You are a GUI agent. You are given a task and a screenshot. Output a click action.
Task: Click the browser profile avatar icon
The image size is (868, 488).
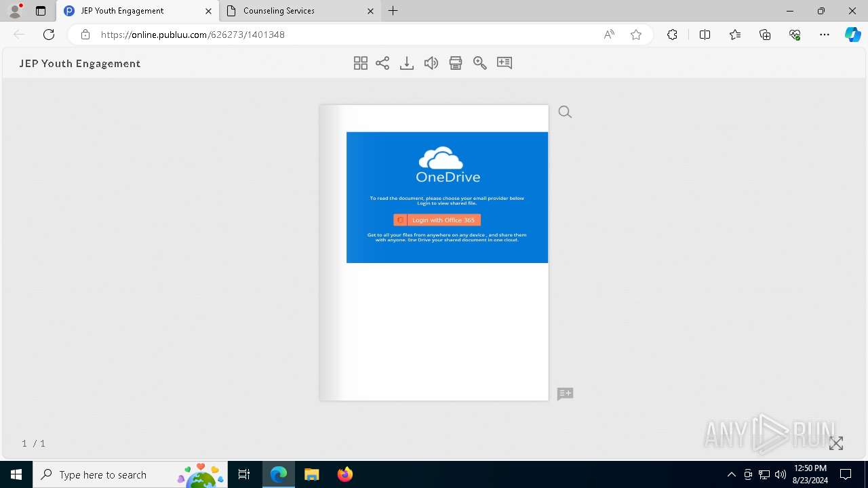click(15, 11)
